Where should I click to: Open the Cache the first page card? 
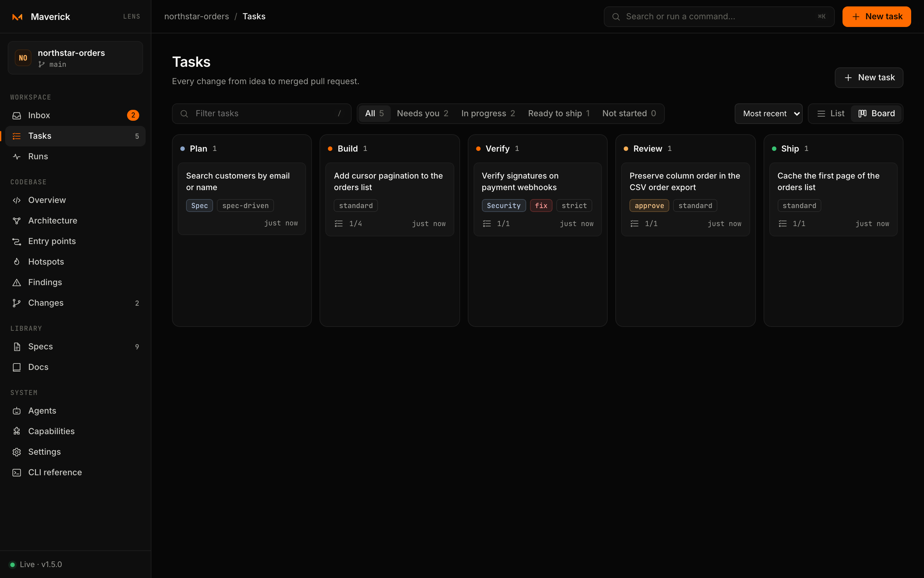pos(834,199)
